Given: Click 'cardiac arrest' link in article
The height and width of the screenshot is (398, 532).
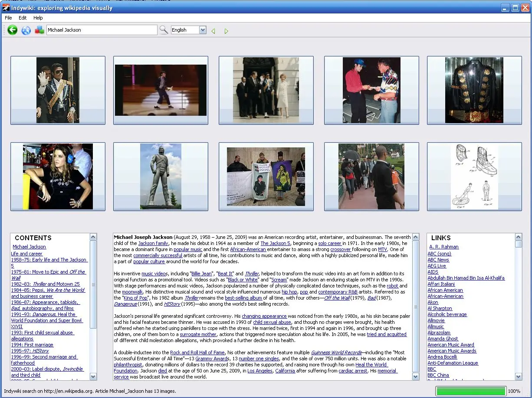Looking at the screenshot, I should point(353,371).
